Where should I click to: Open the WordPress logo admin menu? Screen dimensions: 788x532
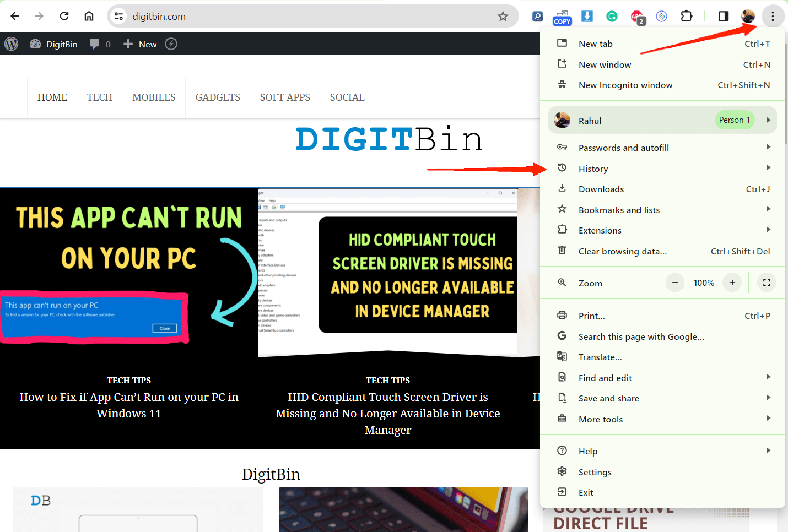tap(12, 44)
